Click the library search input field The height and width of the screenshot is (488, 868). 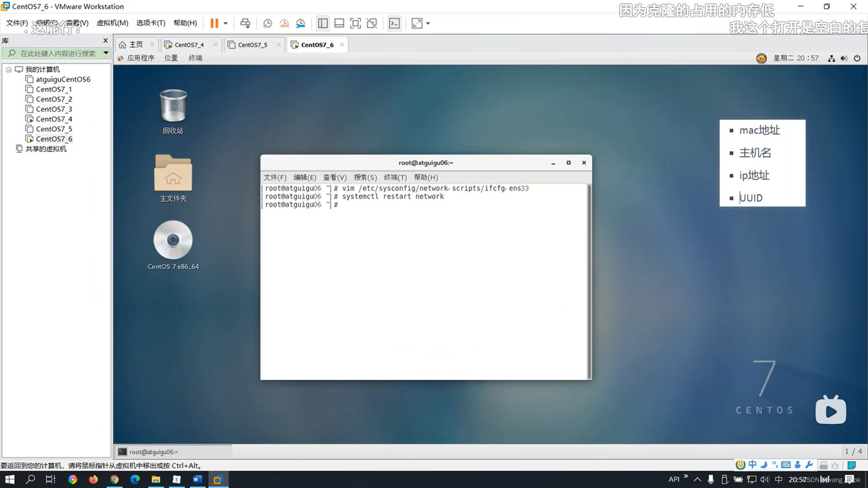(58, 53)
